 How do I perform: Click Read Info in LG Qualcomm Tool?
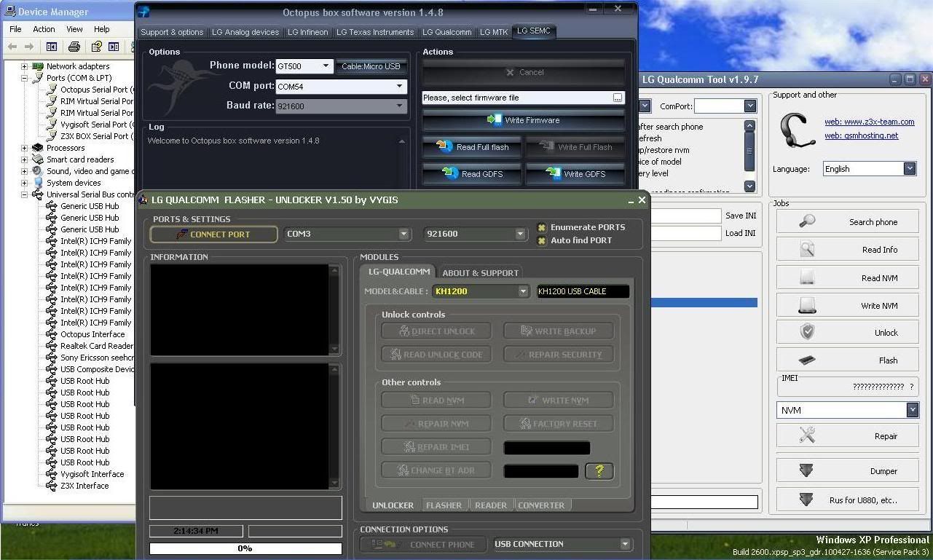tap(847, 250)
